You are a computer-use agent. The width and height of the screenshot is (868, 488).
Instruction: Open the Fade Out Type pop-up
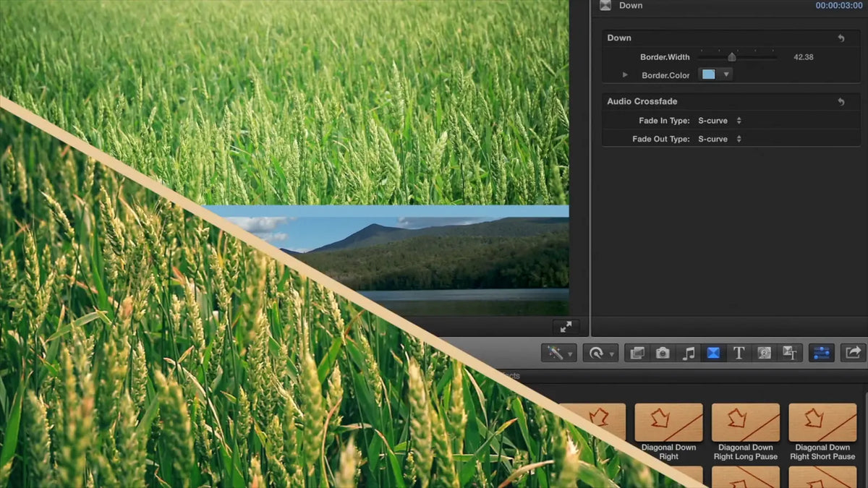(x=718, y=139)
